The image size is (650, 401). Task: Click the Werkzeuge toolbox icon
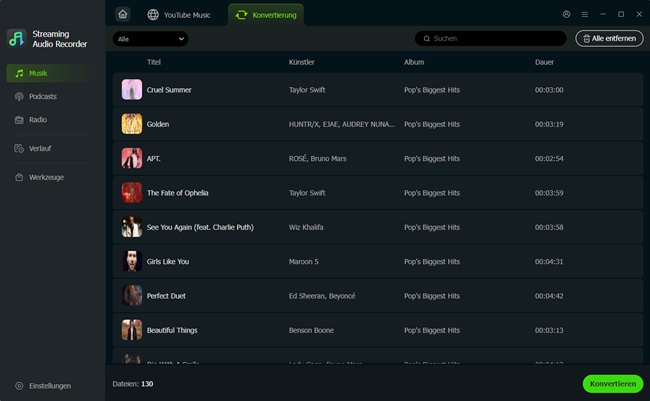tap(19, 177)
